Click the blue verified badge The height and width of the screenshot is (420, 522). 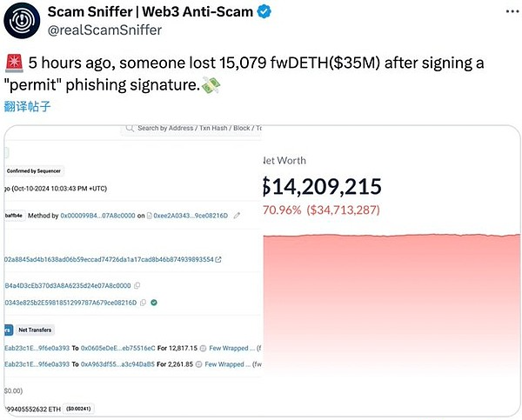(264, 12)
